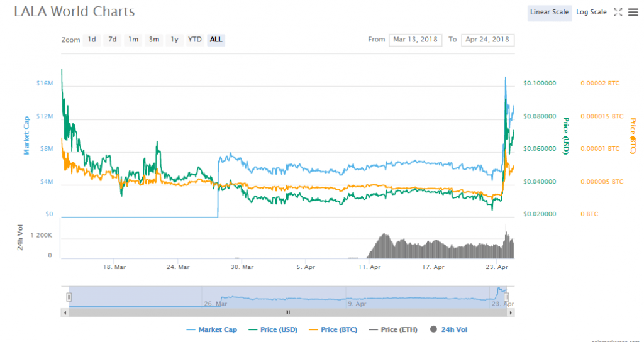This screenshot has height=342, width=644.
Task: Set zoom to 1y
Action: [175, 40]
